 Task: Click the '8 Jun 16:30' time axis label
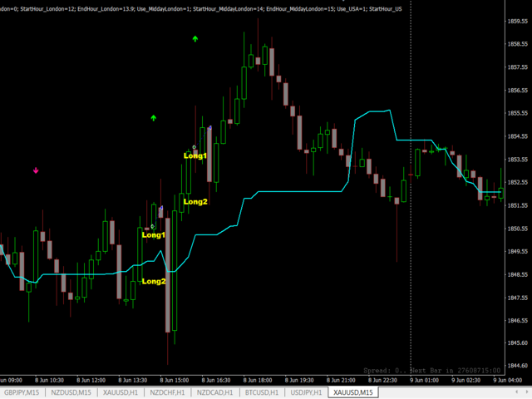click(x=216, y=381)
